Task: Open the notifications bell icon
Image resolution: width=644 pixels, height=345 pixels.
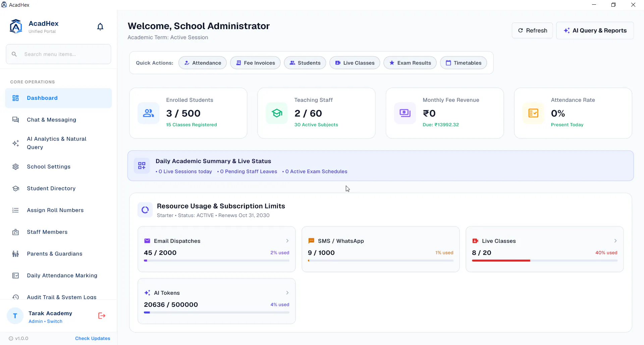Action: point(100,27)
